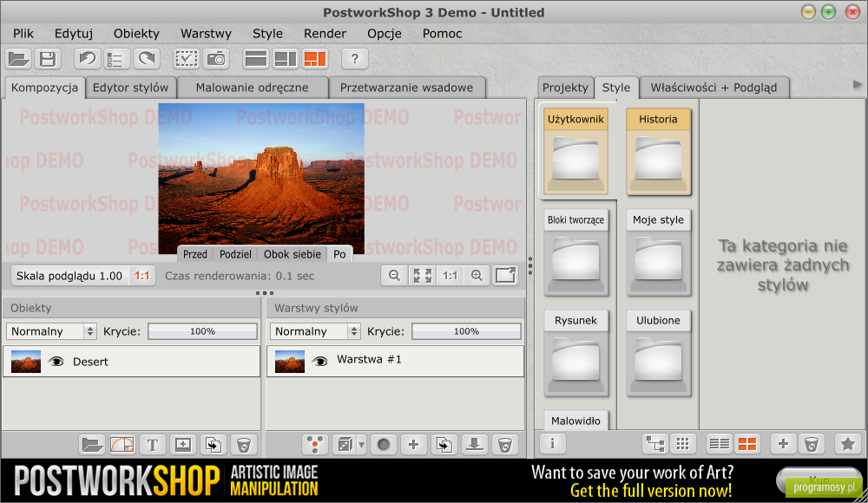Open the Historia style category folder
This screenshot has height=503, width=868.
(x=658, y=152)
